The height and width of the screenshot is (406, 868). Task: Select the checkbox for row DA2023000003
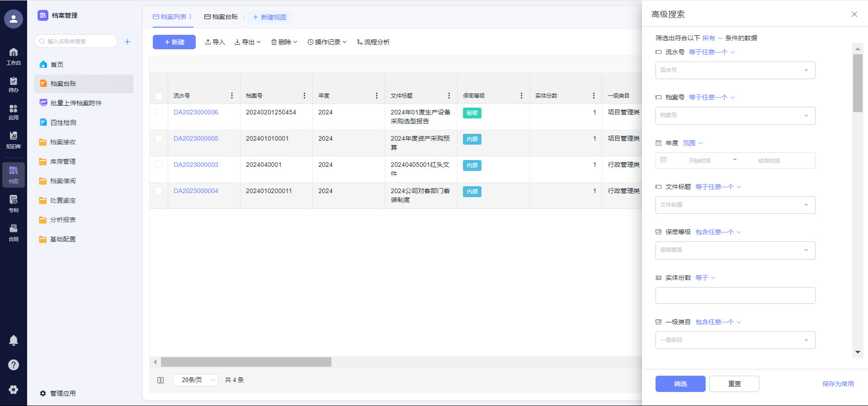(x=159, y=165)
